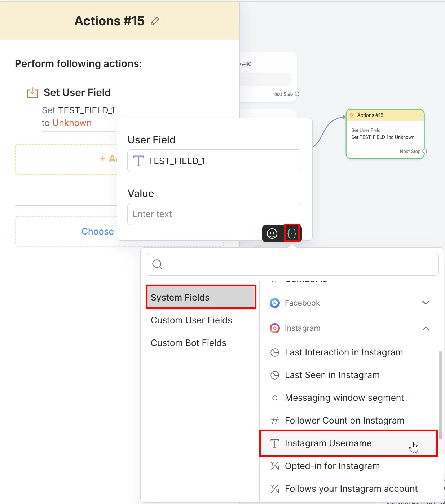The height and width of the screenshot is (504, 445).
Task: Expand the Facebook fields section
Action: (x=426, y=303)
